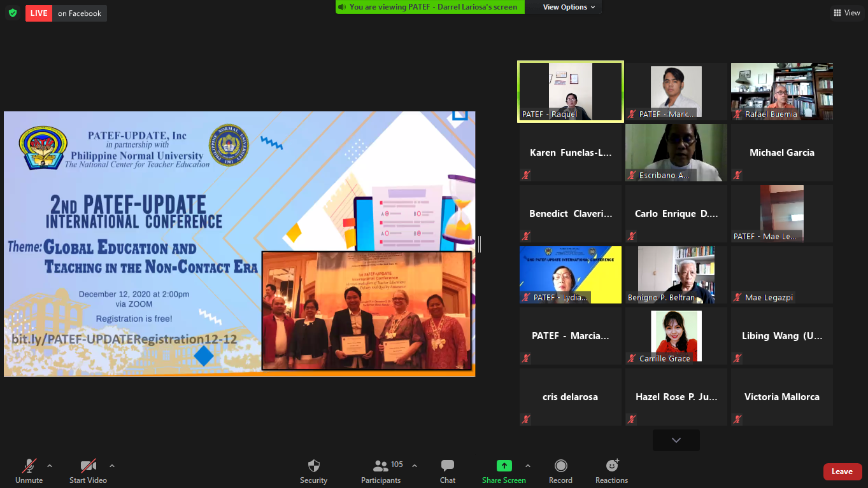Expand Share Screen options caret
Image resolution: width=868 pixels, height=488 pixels.
click(x=527, y=466)
